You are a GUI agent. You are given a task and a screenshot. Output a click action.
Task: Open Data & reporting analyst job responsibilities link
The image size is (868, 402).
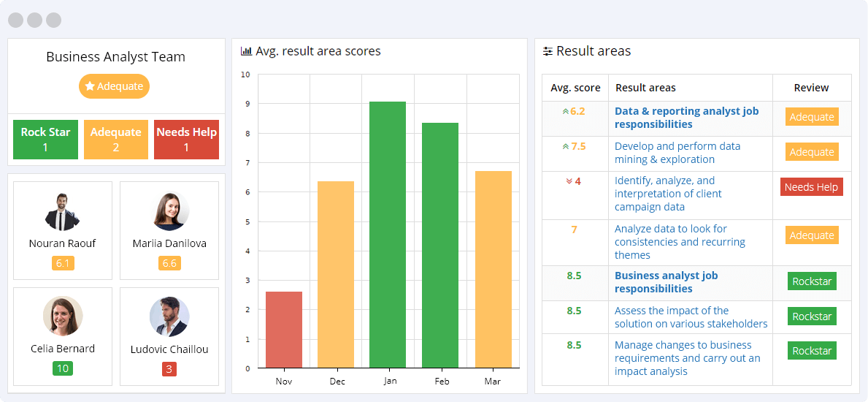(x=687, y=118)
